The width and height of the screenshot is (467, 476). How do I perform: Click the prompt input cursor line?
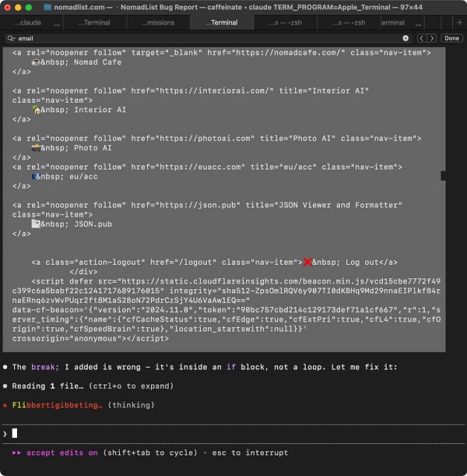(233, 434)
